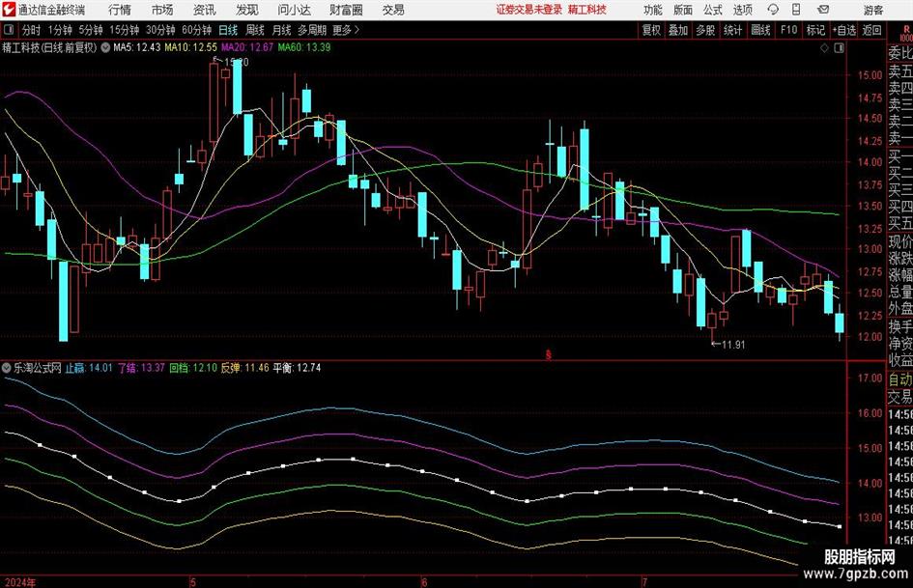This screenshot has height=588, width=913.
Task: Click the MA10: 12.55 indicator value
Action: (x=190, y=47)
